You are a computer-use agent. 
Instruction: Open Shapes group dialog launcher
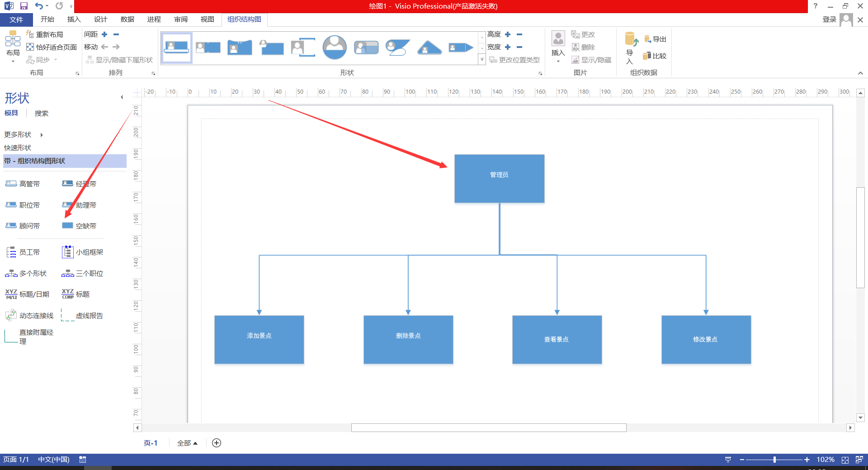540,73
